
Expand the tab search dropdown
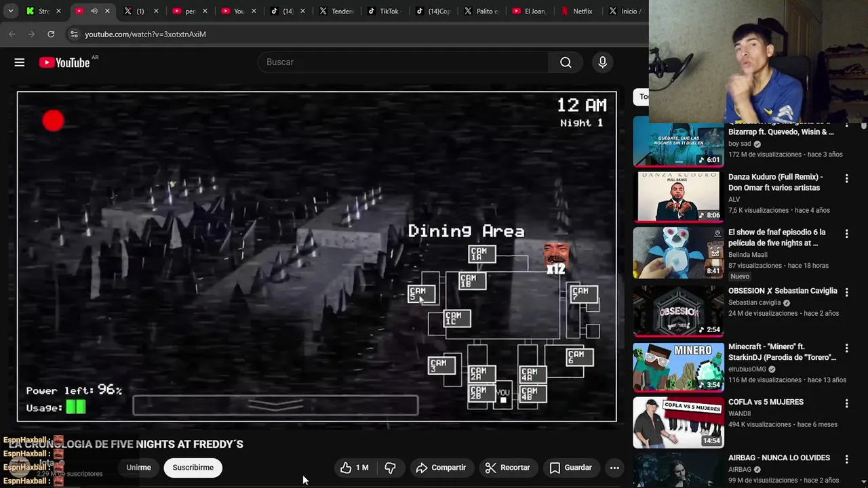coord(10,11)
